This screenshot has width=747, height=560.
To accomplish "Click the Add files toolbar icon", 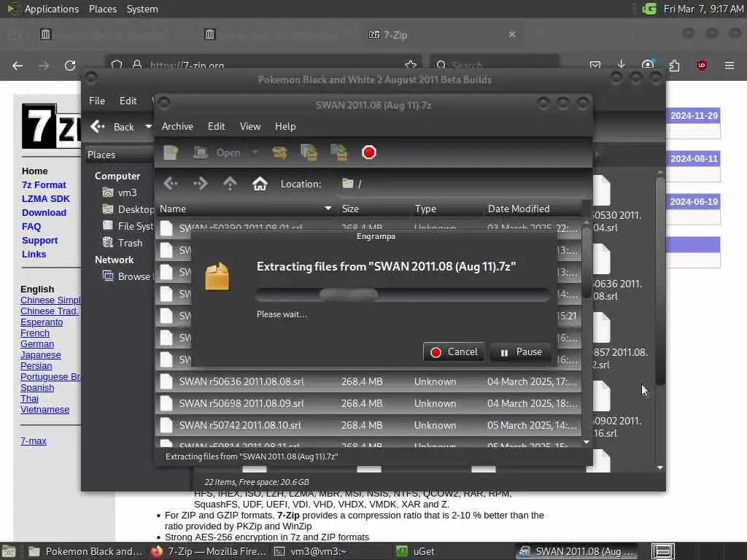I will pos(309,152).
